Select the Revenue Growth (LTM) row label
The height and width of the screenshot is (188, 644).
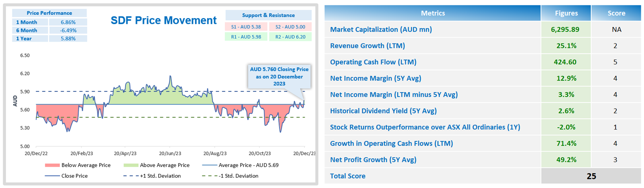(x=368, y=46)
